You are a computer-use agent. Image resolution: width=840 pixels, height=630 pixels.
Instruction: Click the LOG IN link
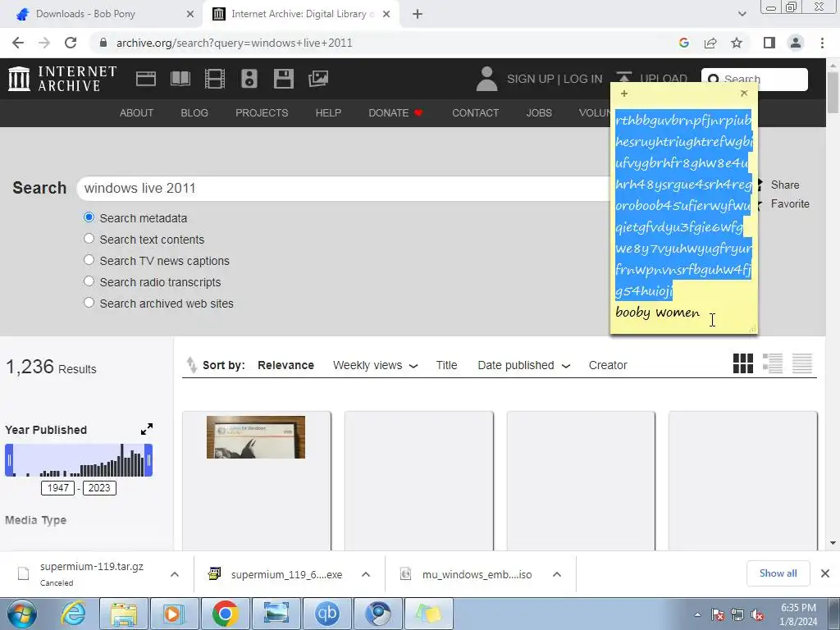583,79
